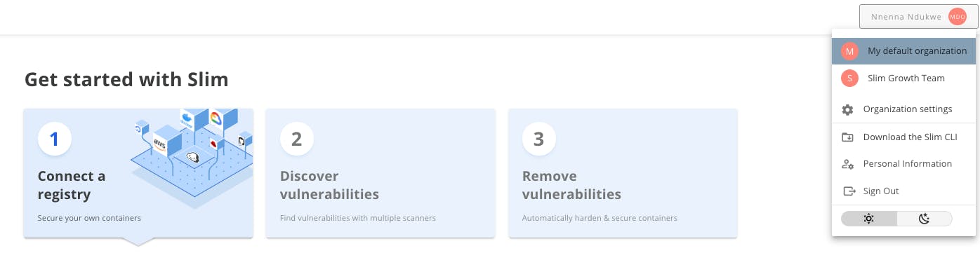The image size is (980, 253).
Task: Click the Download the Slim CLI folder icon
Action: click(x=847, y=137)
